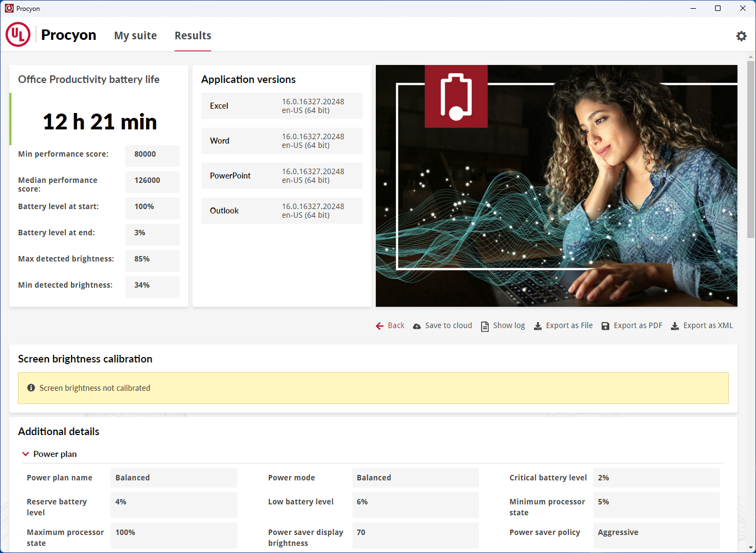The image size is (756, 553).
Task: Click the 12 h 21 min battery result
Action: (100, 122)
